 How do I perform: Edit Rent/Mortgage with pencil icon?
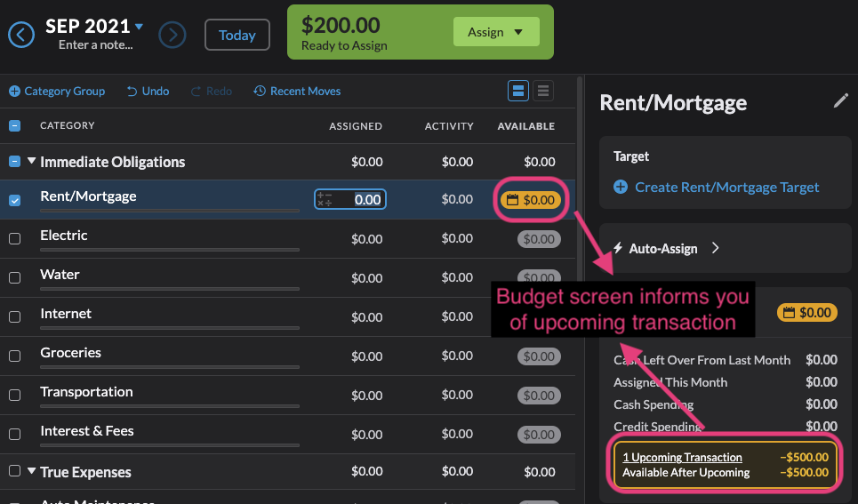click(840, 100)
